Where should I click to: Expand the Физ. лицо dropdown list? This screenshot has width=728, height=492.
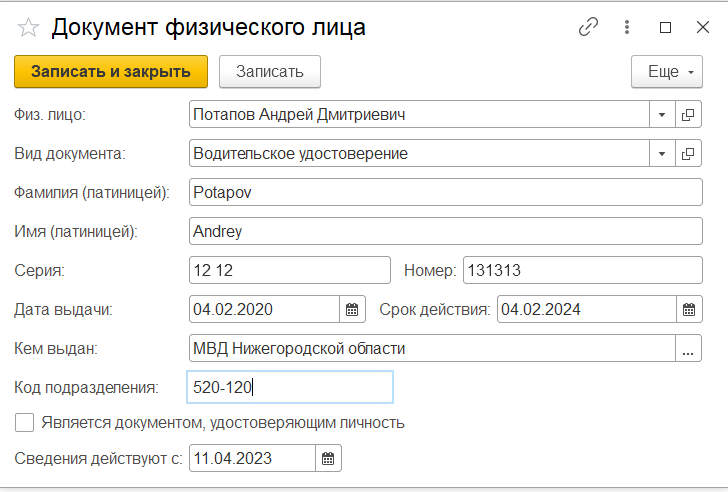[x=662, y=115]
